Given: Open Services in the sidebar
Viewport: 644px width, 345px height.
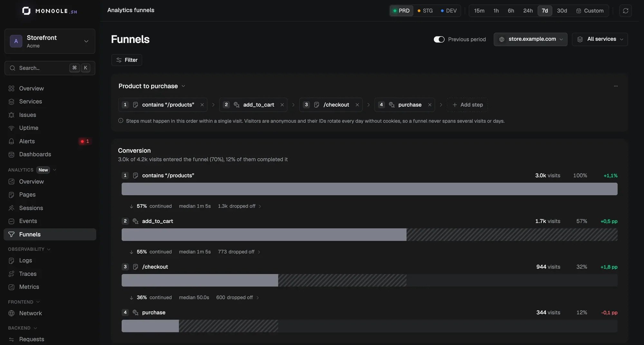Looking at the screenshot, I should (x=50, y=102).
